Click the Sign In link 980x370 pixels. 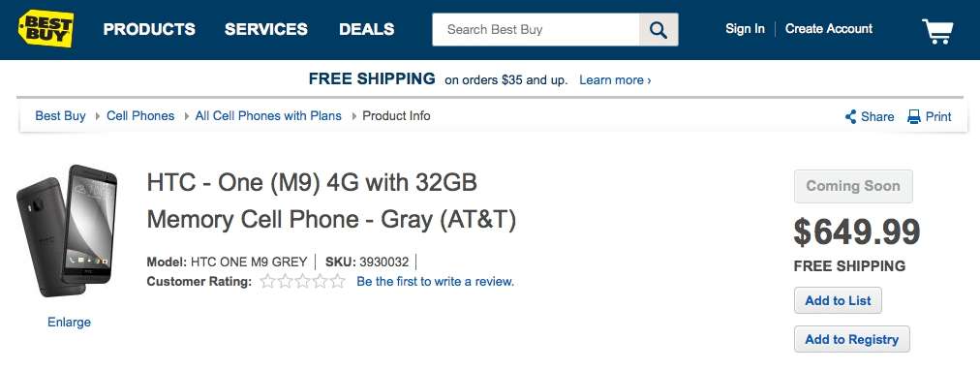tap(745, 29)
